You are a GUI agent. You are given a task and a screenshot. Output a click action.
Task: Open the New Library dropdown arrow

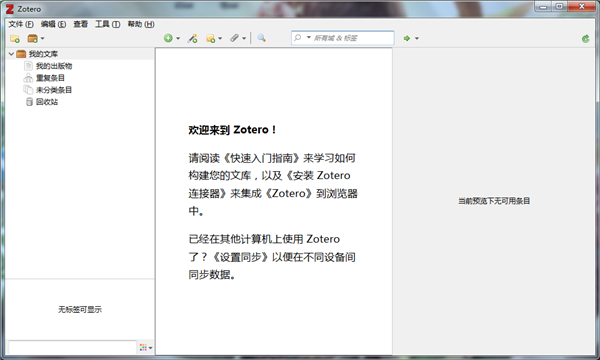(42, 38)
